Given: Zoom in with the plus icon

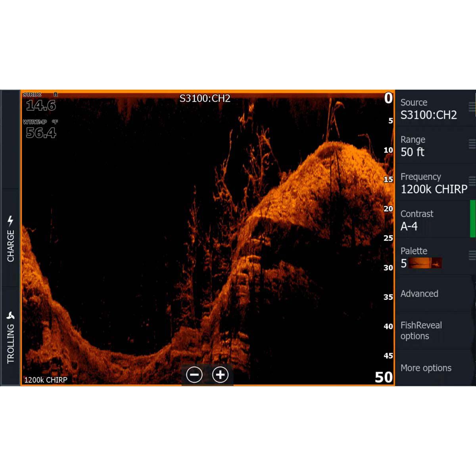Looking at the screenshot, I should point(219,374).
